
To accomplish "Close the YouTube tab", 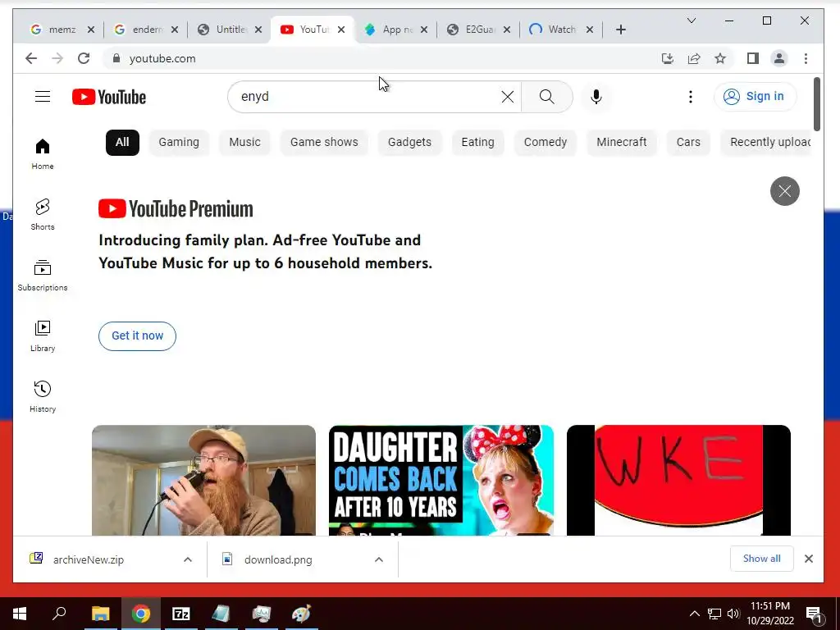I will (341, 30).
